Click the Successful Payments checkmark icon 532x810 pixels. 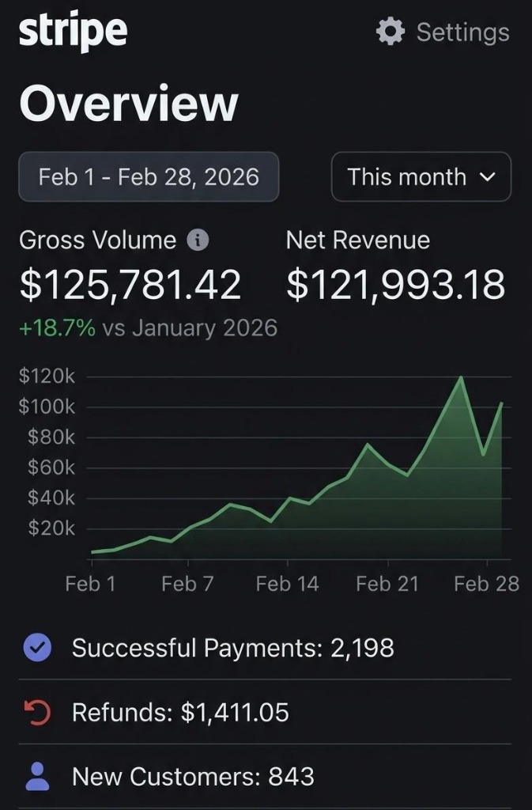pos(36,647)
